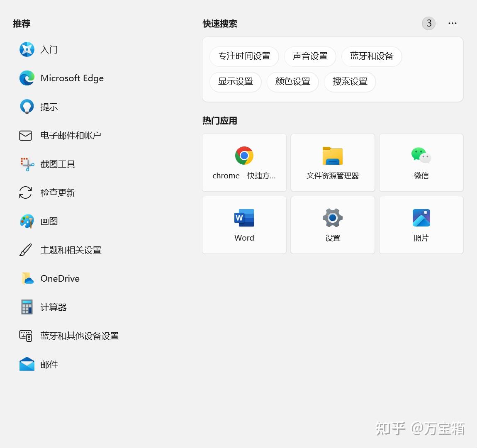
Task: Open 电子邮件和帐户 settings
Action: tap(71, 135)
